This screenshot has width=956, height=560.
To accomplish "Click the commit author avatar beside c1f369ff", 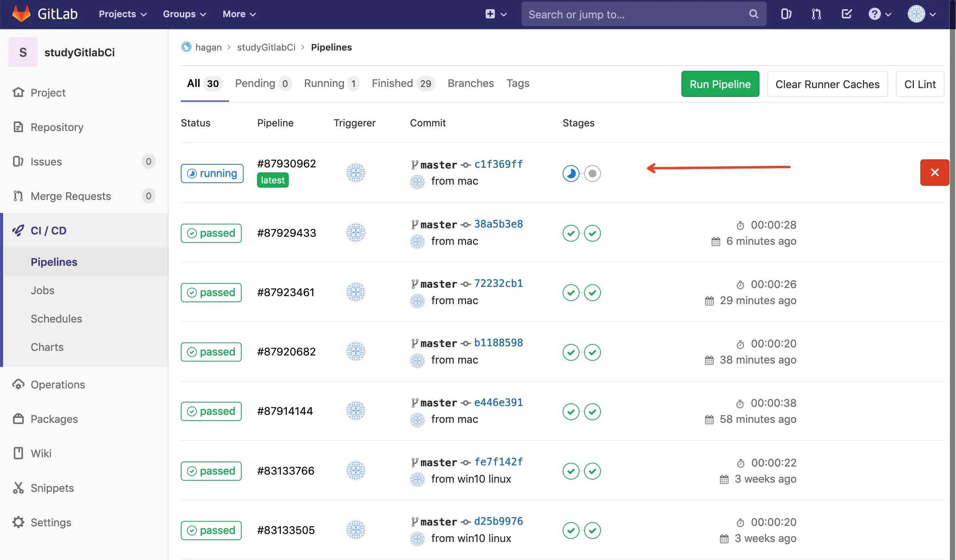I will click(417, 181).
